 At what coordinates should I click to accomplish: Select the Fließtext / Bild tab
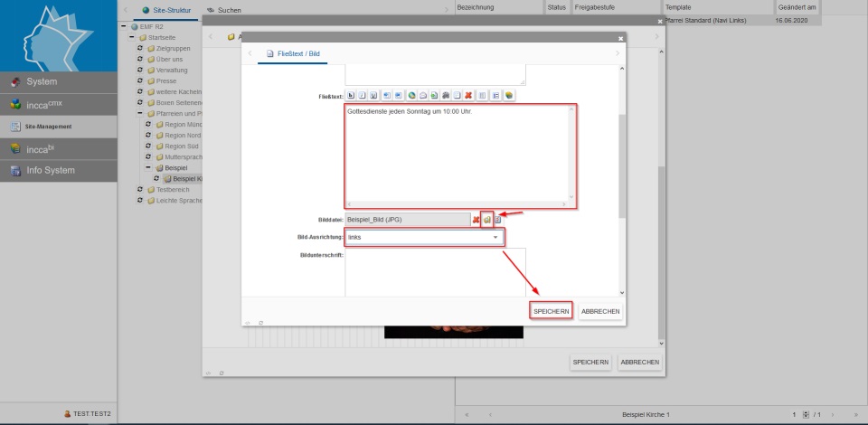291,54
